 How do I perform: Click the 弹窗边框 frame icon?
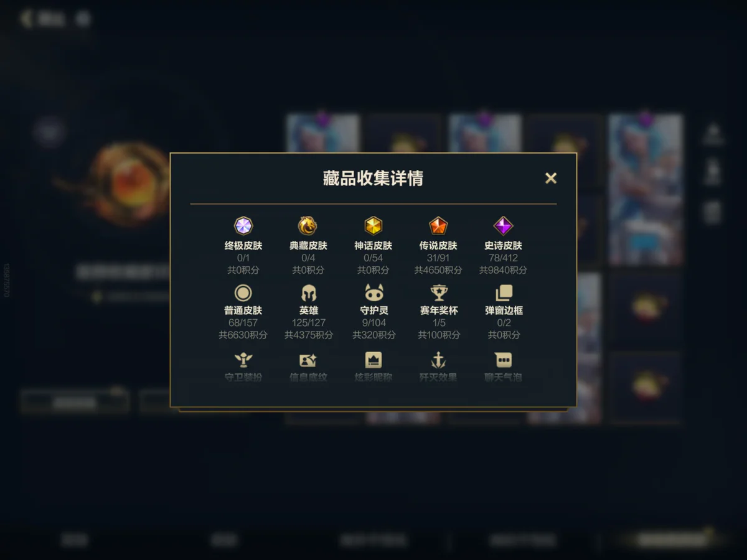tap(503, 292)
